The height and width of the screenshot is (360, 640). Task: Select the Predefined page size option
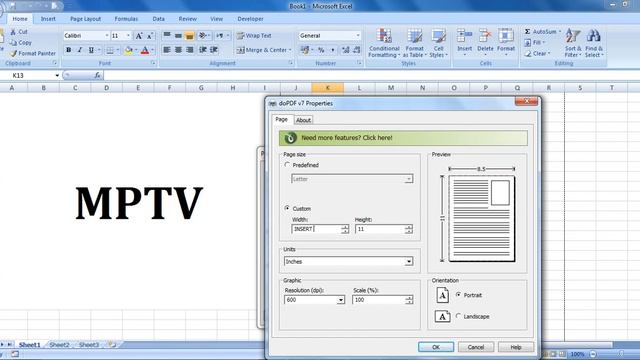coord(287,165)
